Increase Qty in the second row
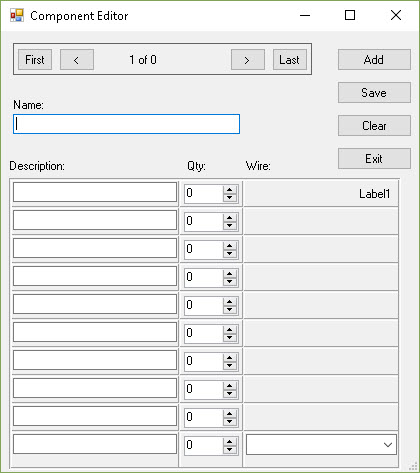This screenshot has height=473, width=420. click(229, 217)
